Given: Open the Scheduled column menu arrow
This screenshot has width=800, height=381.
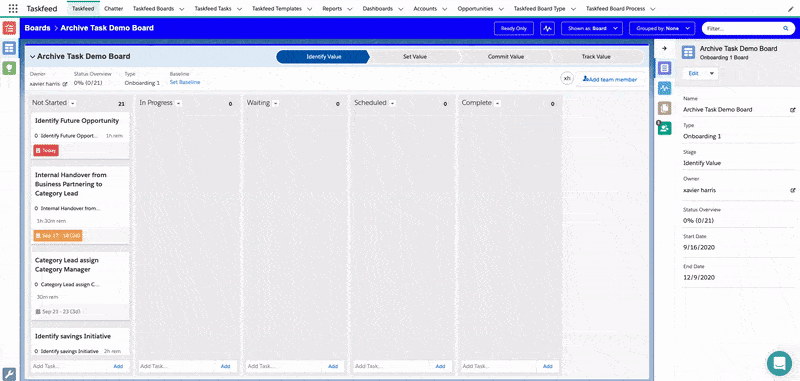Looking at the screenshot, I should tap(392, 103).
